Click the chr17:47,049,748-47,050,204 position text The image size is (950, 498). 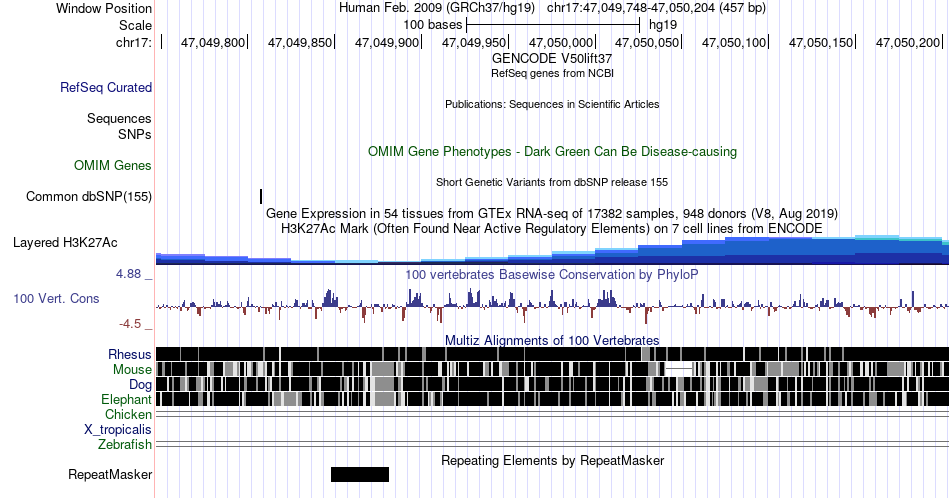pos(656,8)
